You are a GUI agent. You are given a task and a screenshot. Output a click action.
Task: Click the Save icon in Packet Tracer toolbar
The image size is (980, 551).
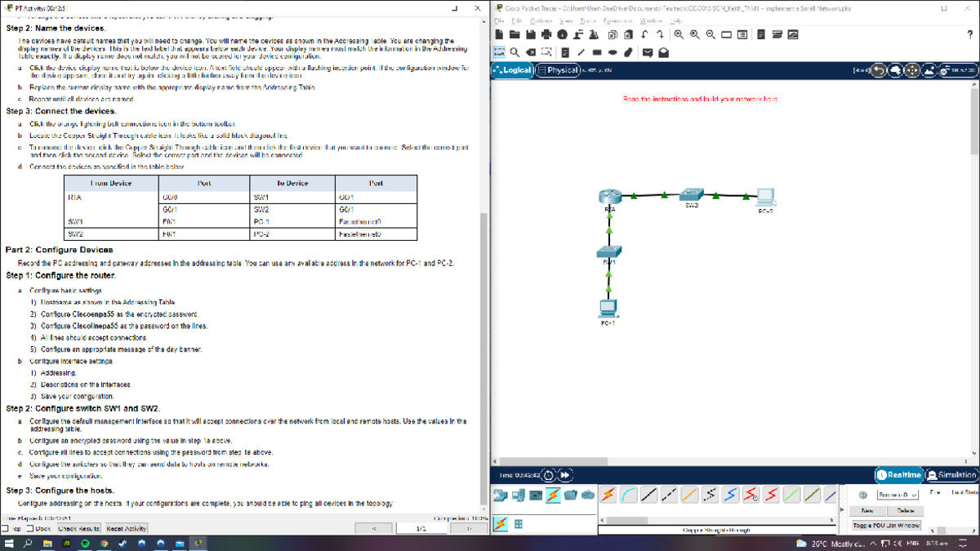tap(529, 33)
